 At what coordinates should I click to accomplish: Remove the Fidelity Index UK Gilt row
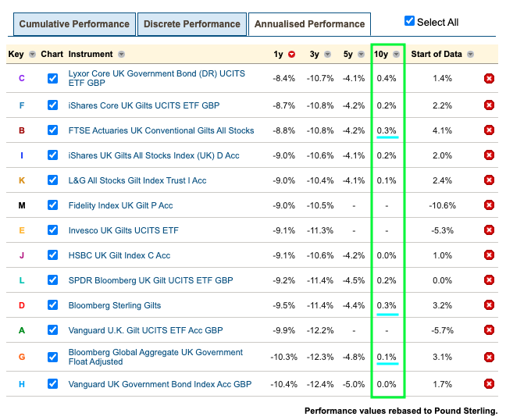[490, 205]
